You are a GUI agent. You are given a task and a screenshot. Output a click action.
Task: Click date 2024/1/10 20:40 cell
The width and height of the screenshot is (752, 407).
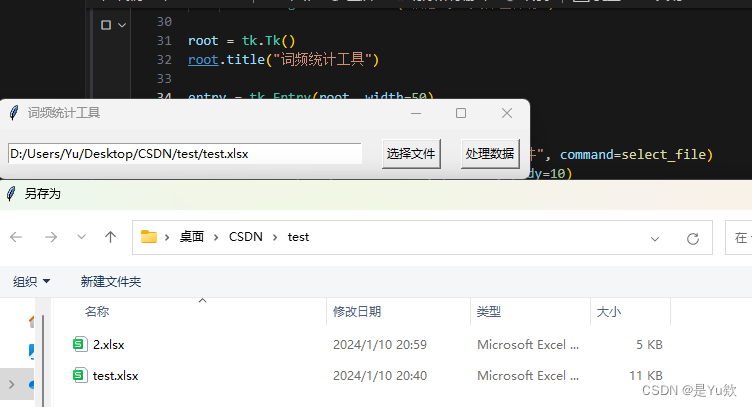[x=380, y=376]
